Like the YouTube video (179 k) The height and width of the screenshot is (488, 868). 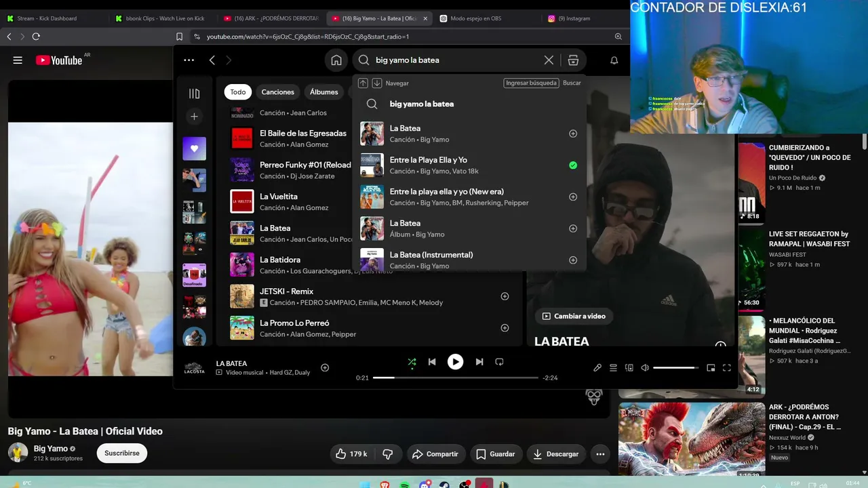352,454
